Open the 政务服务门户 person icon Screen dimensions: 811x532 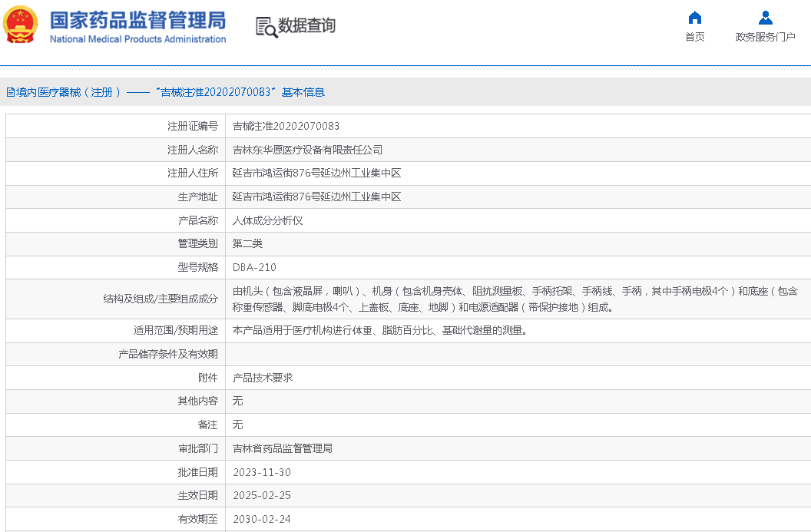click(766, 18)
